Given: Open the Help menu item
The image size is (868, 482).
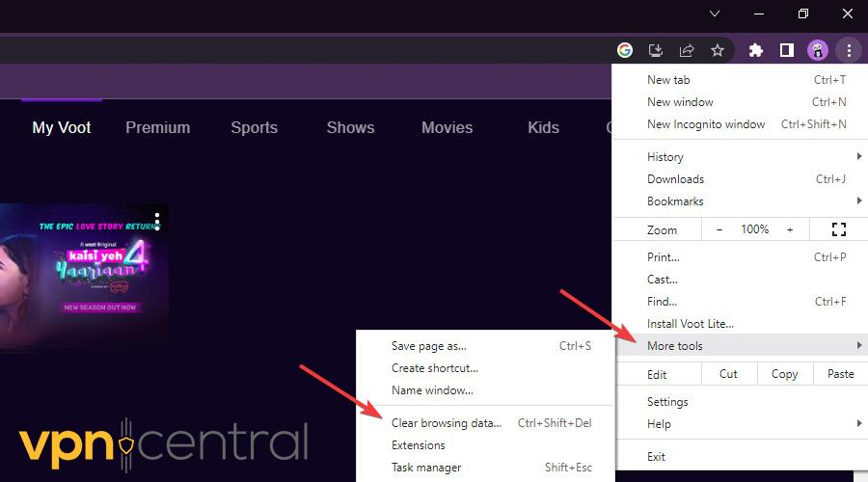Looking at the screenshot, I should click(740, 423).
